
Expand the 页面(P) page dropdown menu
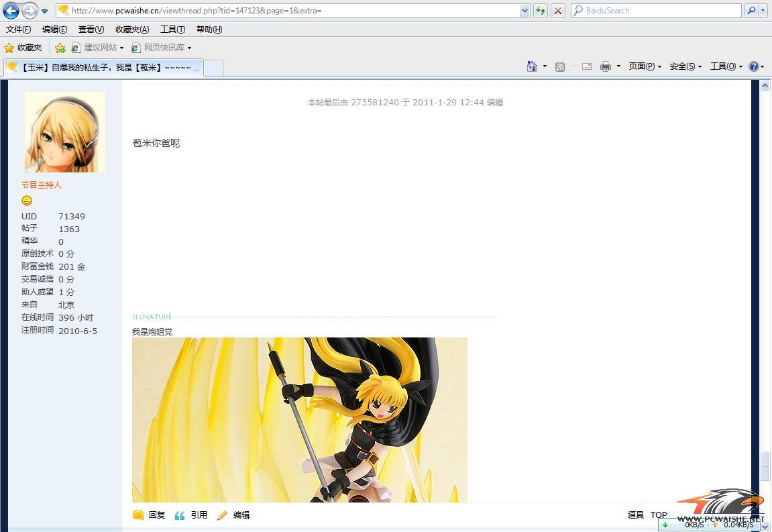(645, 66)
